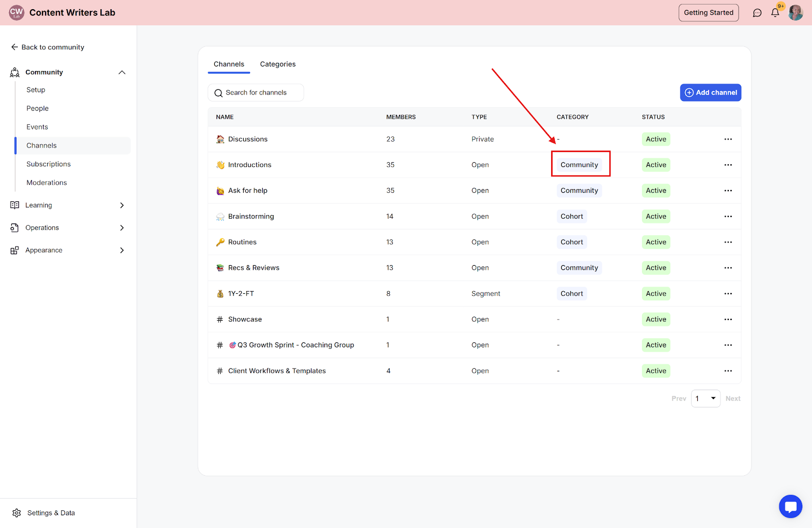Click the MEMBERS column header
Screen dimensions: 812x528
click(x=401, y=117)
